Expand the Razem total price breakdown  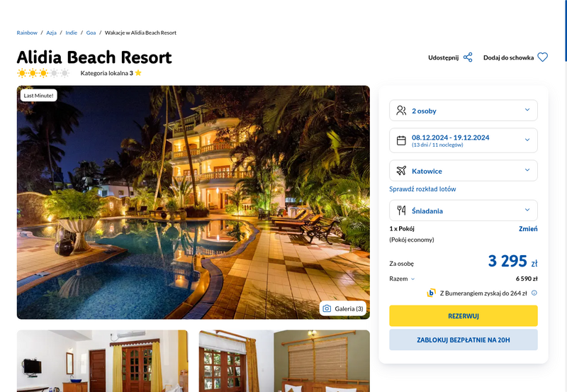point(402,279)
